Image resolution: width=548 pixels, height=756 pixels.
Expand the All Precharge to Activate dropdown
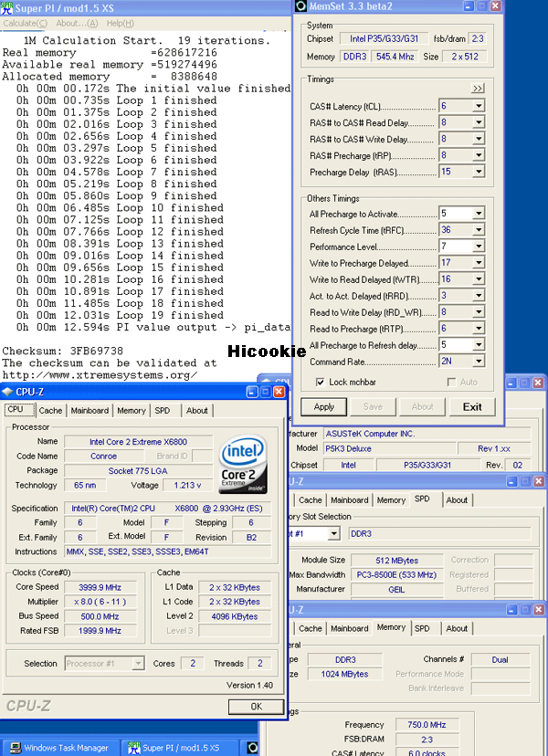478,214
